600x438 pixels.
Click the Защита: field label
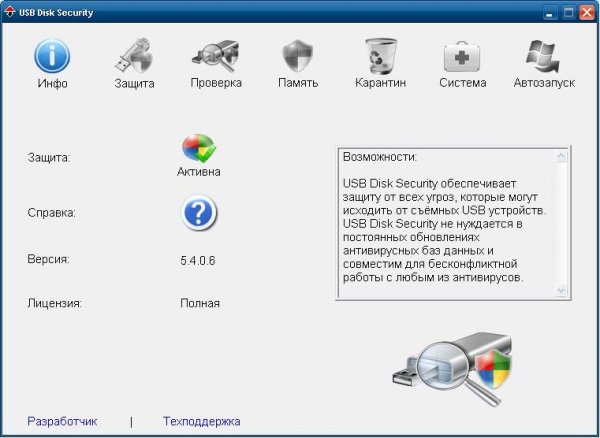point(49,157)
